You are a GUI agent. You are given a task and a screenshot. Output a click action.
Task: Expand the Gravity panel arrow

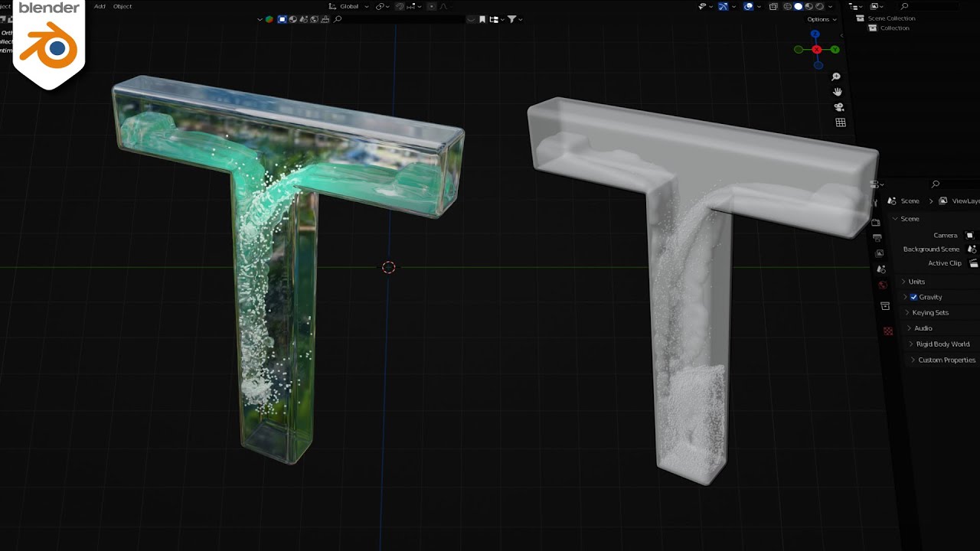point(905,297)
